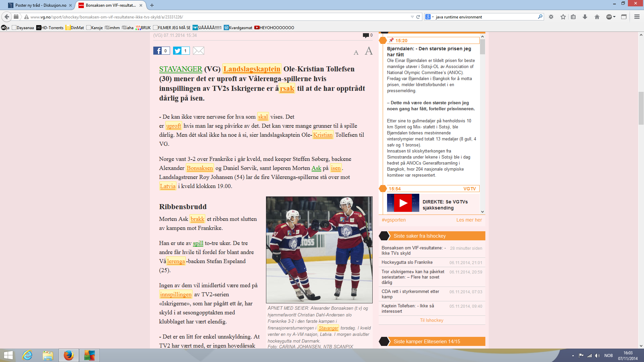Open the Downloads arrow icon

(x=585, y=17)
